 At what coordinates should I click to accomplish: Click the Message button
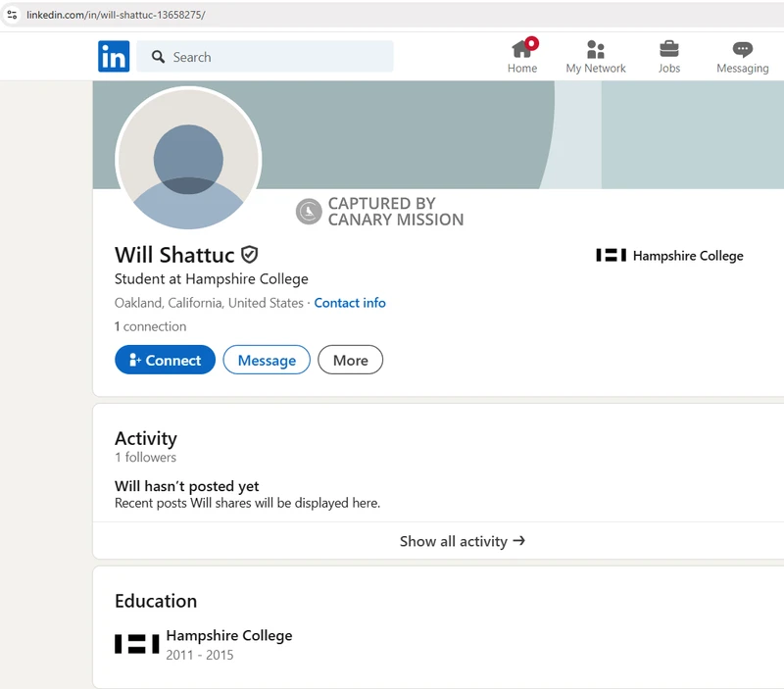pos(267,360)
